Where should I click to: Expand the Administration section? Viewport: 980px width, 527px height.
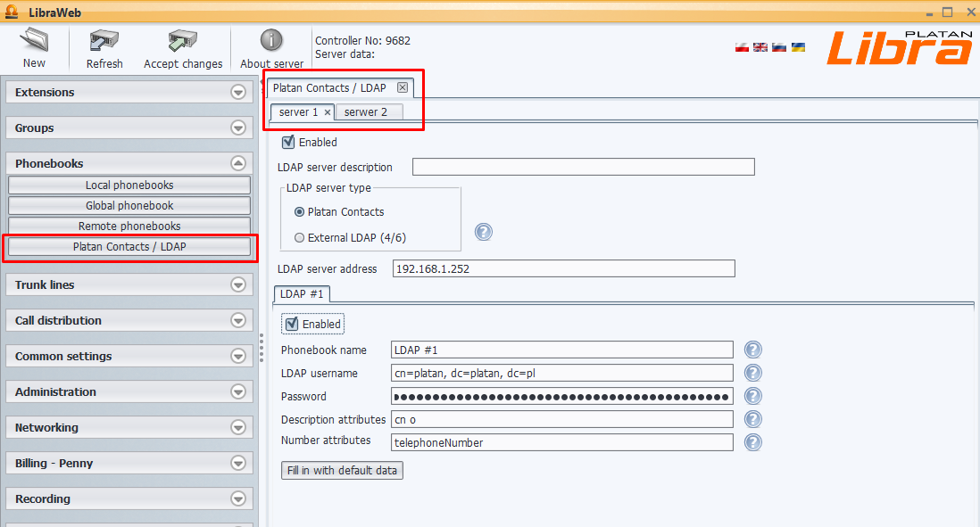point(238,391)
